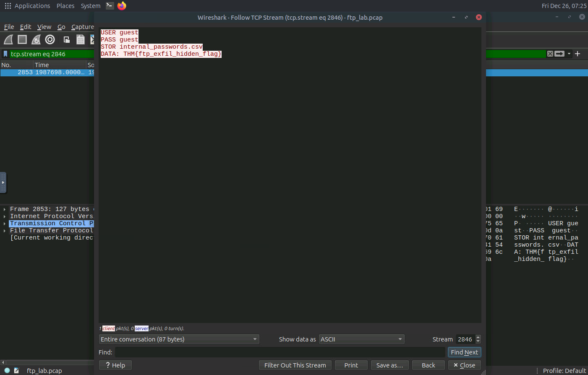588x375 pixels.
Task: Decrease the Stream number with the down arrow
Action: tap(478, 341)
